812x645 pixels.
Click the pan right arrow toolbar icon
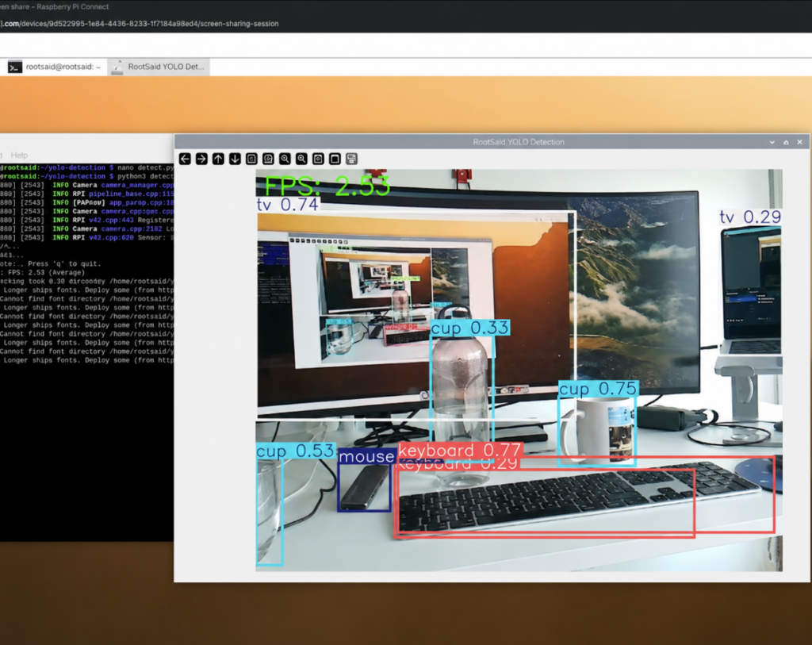pos(201,159)
